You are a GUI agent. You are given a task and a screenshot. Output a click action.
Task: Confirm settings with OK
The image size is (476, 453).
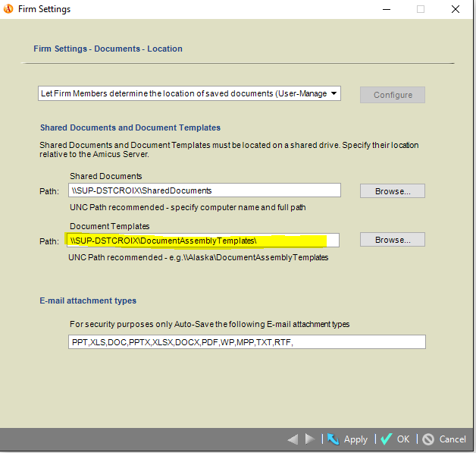pyautogui.click(x=395, y=439)
